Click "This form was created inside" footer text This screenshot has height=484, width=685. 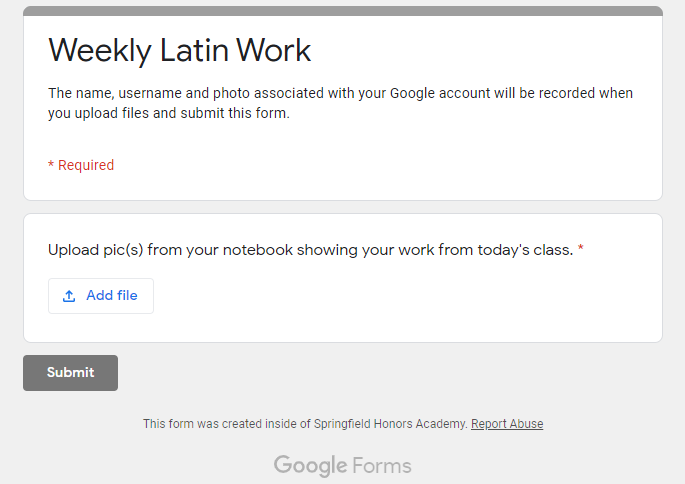pos(220,424)
